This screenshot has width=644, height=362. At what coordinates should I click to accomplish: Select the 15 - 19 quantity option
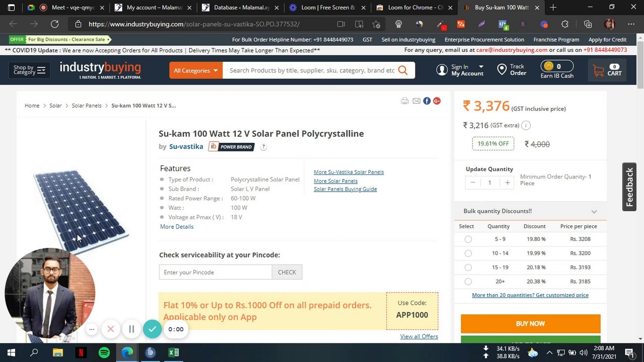click(468, 267)
